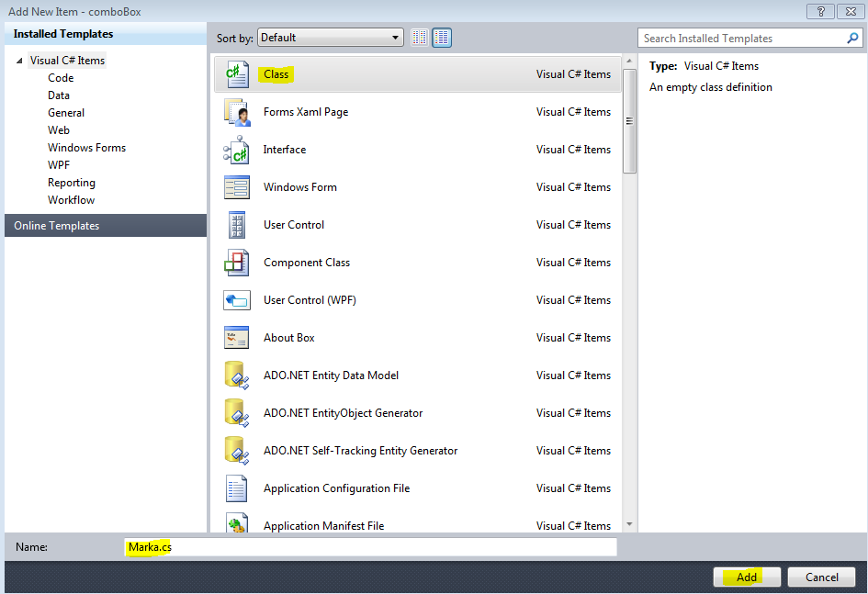Select the Reporting category
Viewport: 868px width, 594px height.
pyautogui.click(x=72, y=183)
